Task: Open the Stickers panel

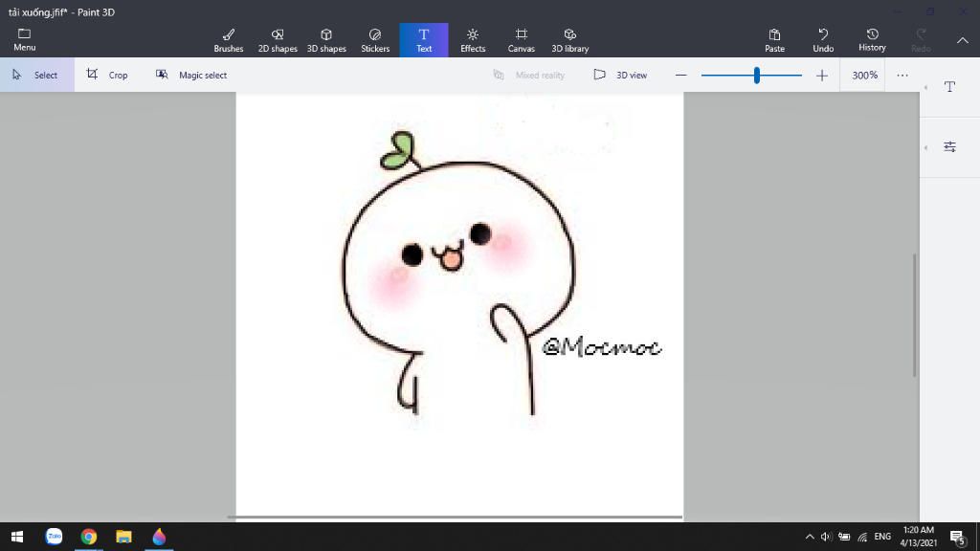Action: [375, 40]
